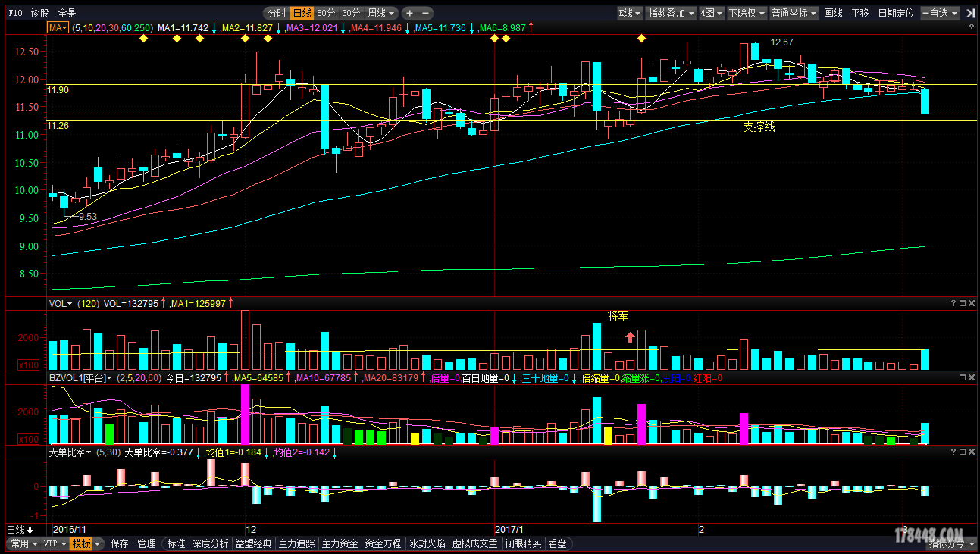Open the 大单比率 indicator selector dropdown

tap(70, 452)
